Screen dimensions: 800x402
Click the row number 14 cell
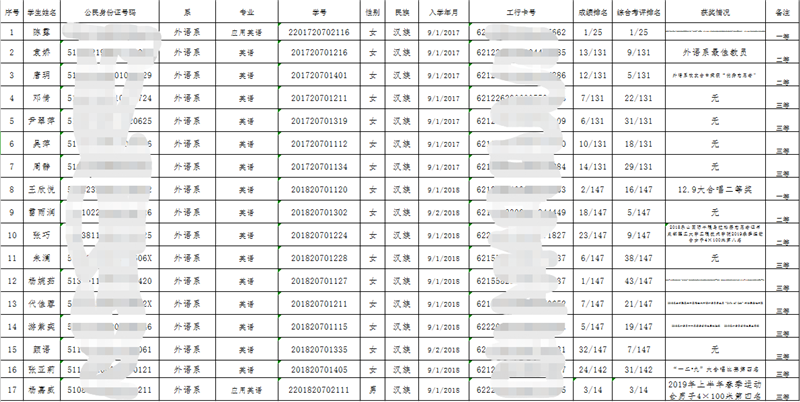pos(12,326)
